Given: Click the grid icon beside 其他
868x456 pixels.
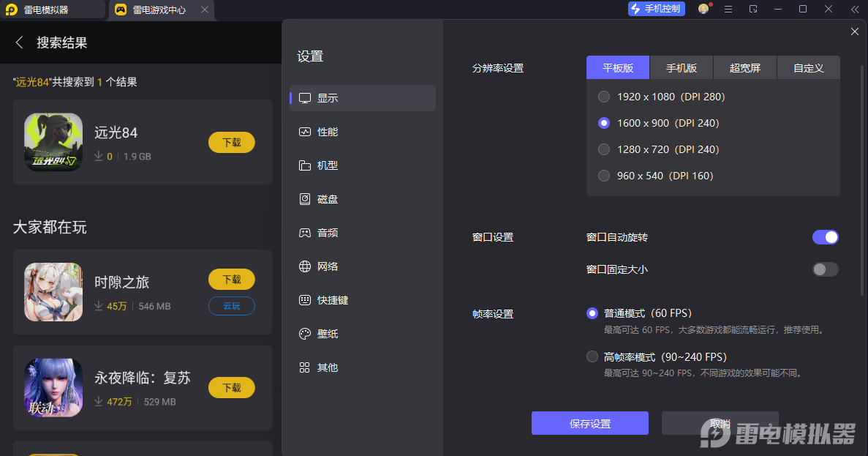Looking at the screenshot, I should pos(304,368).
